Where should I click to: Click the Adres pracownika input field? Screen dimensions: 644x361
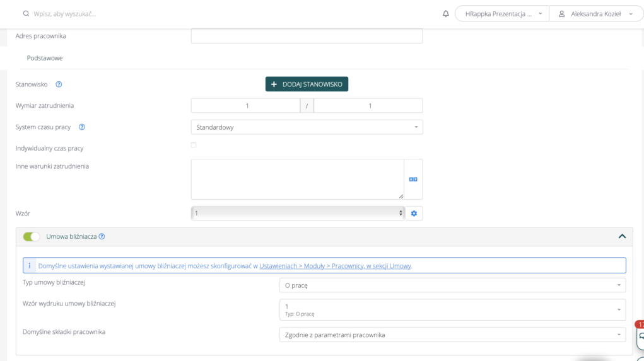tap(307, 36)
